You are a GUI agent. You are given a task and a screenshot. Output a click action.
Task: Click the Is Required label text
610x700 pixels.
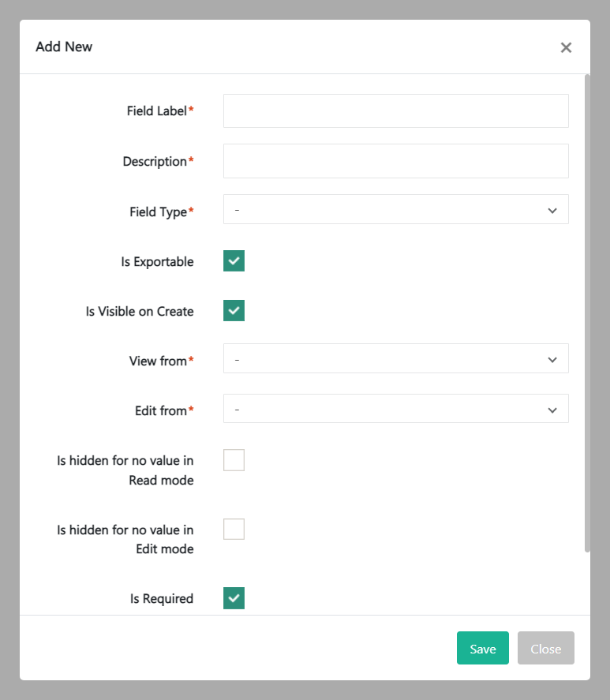pyautogui.click(x=162, y=599)
